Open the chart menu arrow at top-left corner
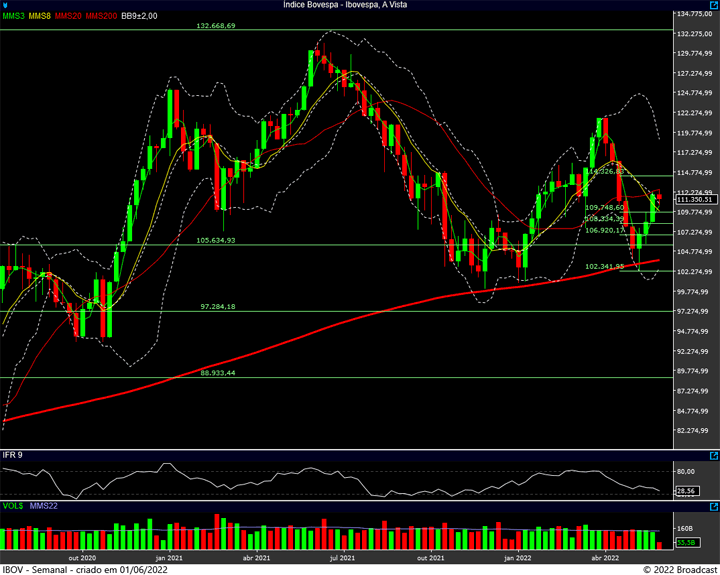720x575 pixels. pos(5,5)
